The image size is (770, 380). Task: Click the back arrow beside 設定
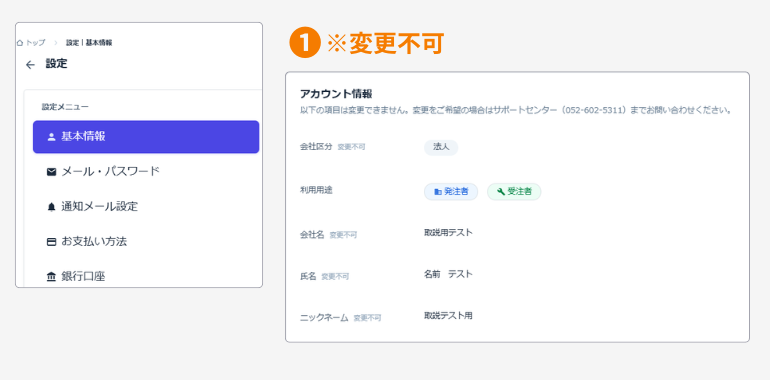pyautogui.click(x=30, y=65)
